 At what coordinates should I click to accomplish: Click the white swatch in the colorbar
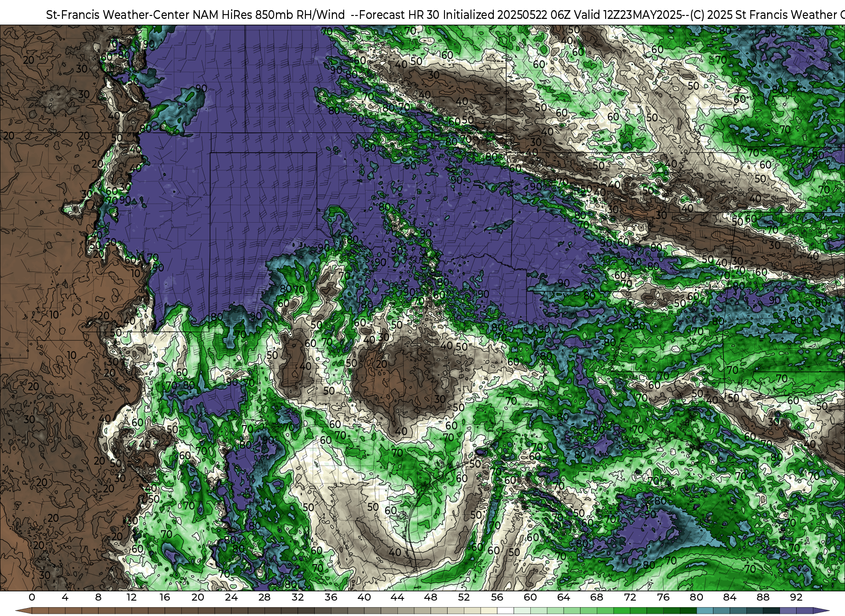pyautogui.click(x=505, y=611)
